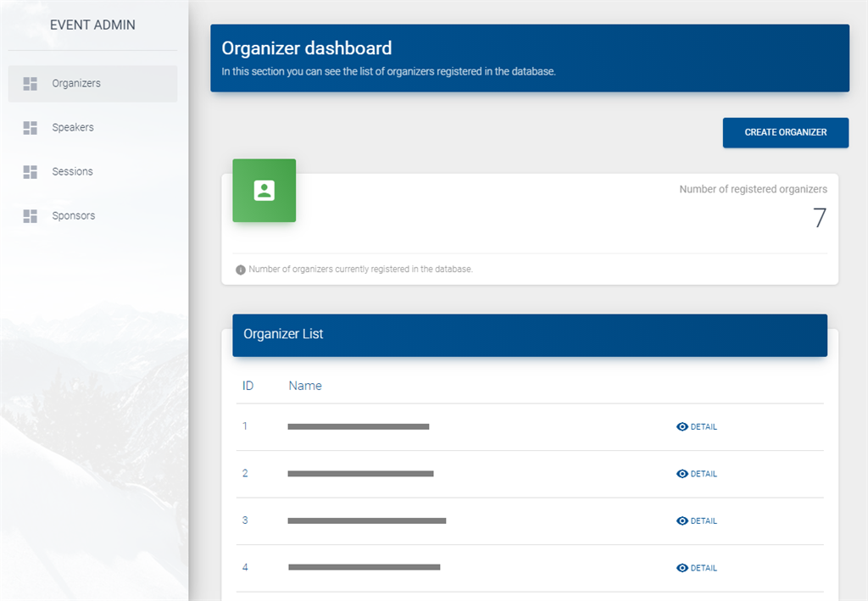This screenshot has width=868, height=601.
Task: Click the info icon below the organizer count
Action: 241,270
